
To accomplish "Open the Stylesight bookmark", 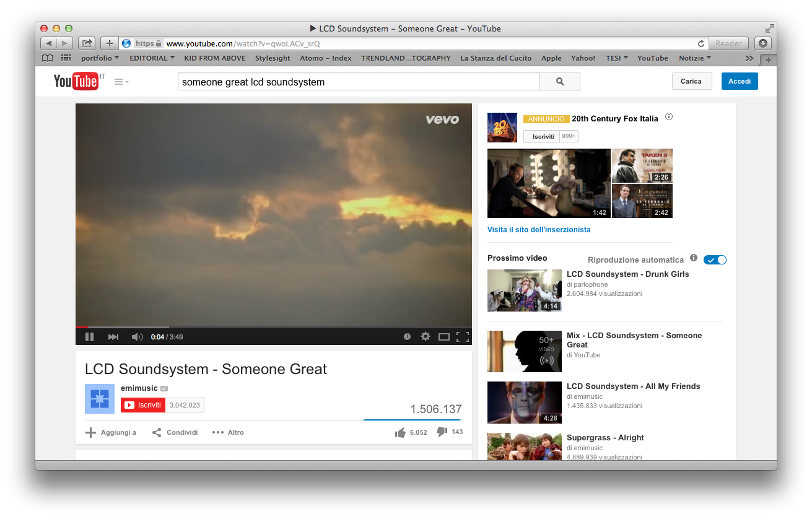I will coord(273,58).
